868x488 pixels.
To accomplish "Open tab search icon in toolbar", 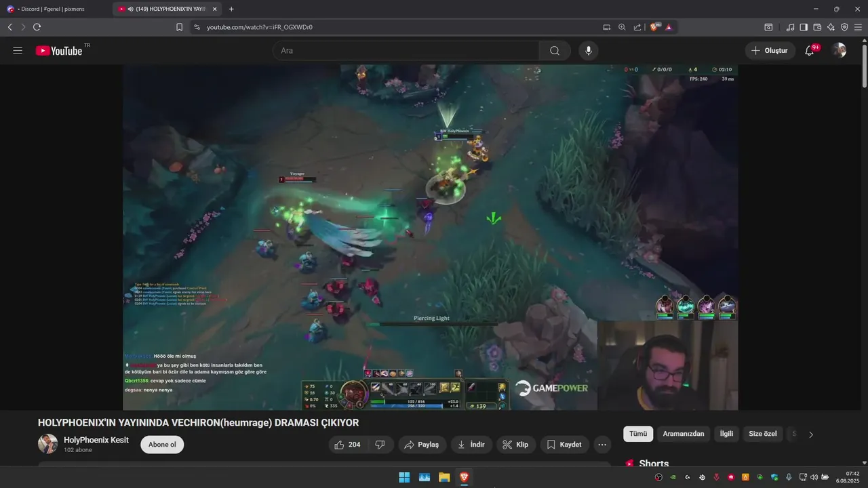I will tap(768, 27).
